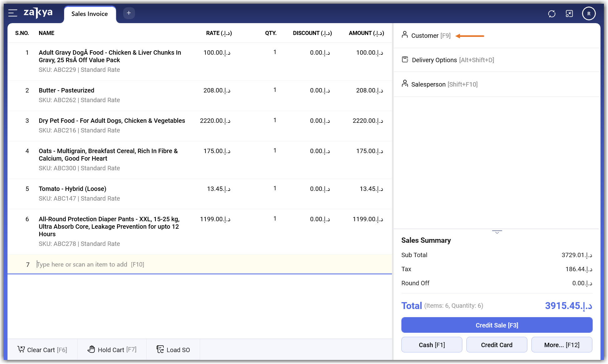Click the collapse screen icon in header
Viewport: 608px width, 364px height.
tap(569, 14)
